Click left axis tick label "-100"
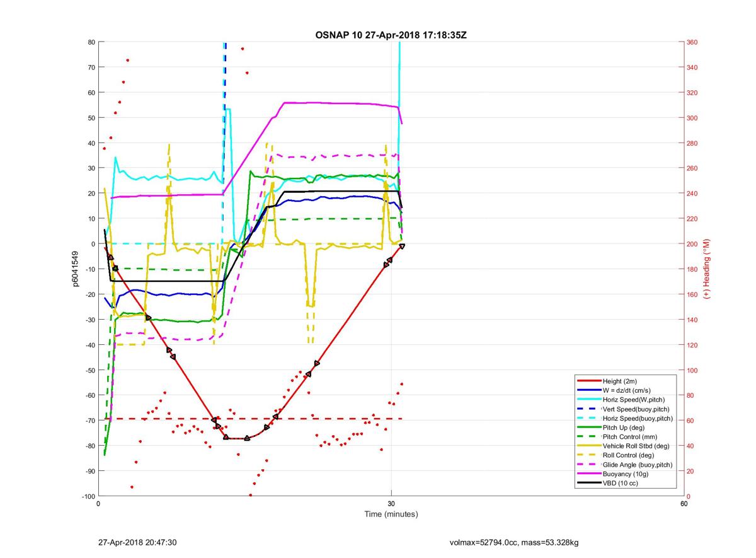 click(x=88, y=496)
